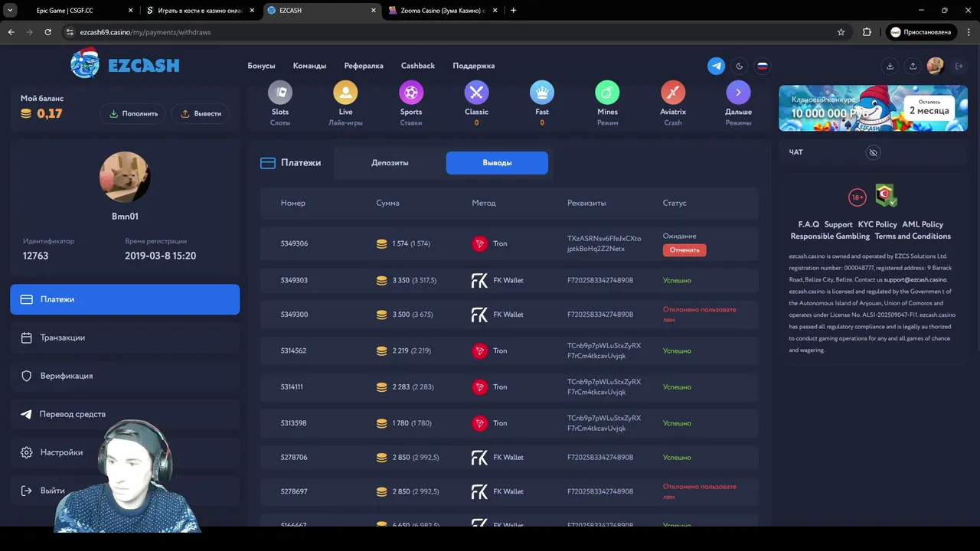
Task: Click requisites F7202583342748908 in row 5278706
Action: 600,458
